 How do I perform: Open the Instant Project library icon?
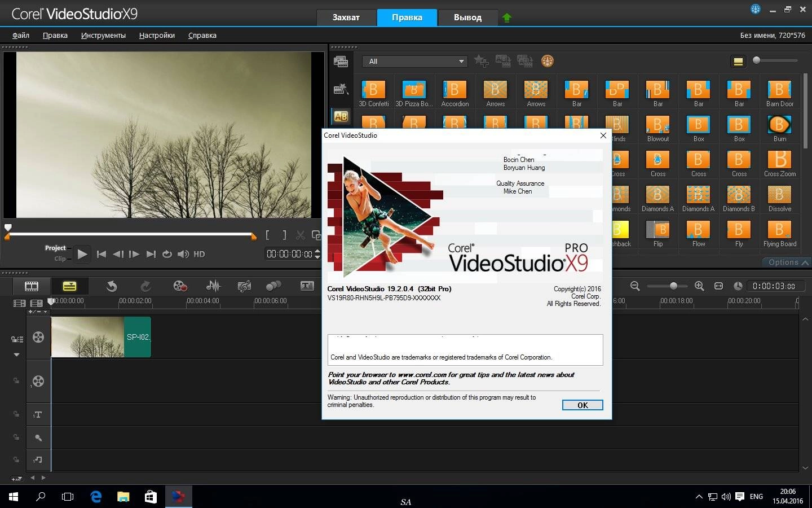click(341, 89)
